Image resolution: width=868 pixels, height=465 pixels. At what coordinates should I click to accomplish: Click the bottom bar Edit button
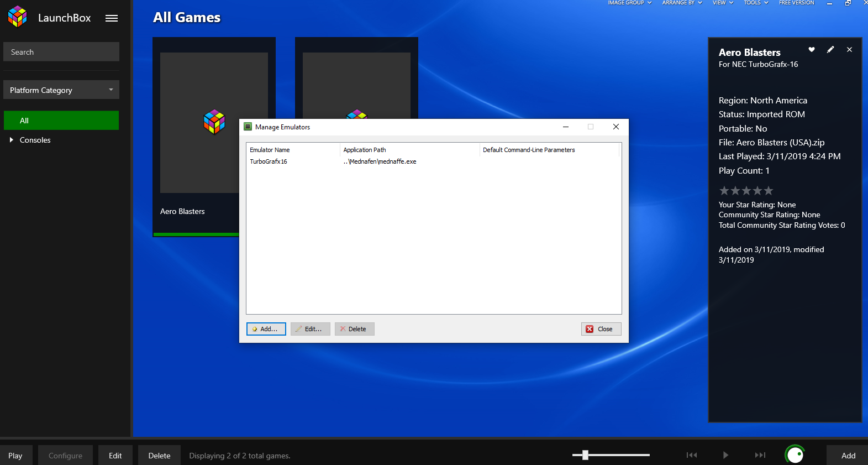[x=115, y=456]
